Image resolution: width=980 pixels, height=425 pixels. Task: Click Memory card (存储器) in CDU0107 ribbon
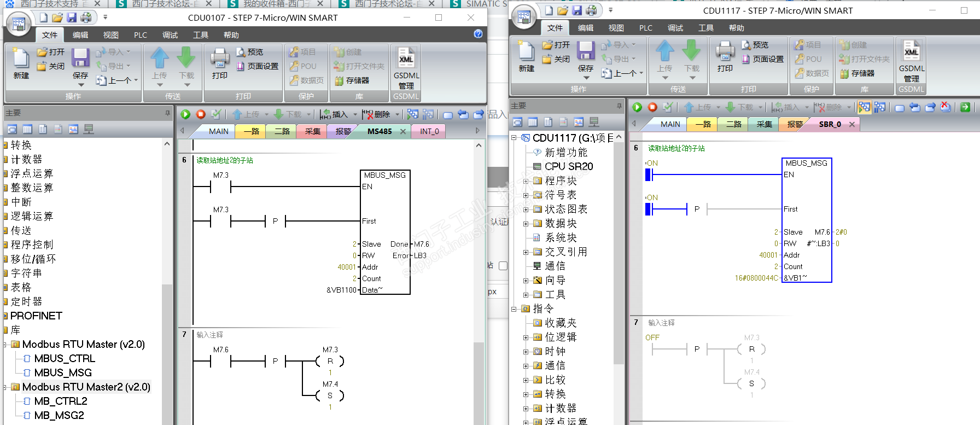(x=352, y=80)
